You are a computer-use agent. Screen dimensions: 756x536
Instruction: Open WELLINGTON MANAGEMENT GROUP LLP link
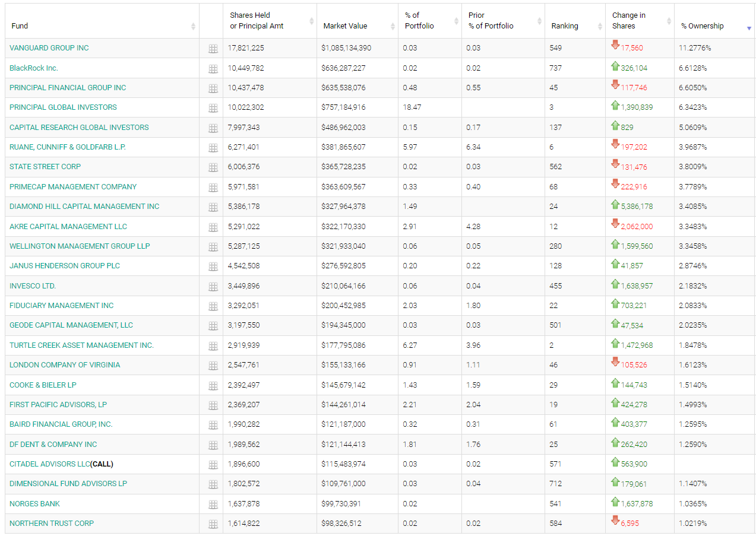80,246
